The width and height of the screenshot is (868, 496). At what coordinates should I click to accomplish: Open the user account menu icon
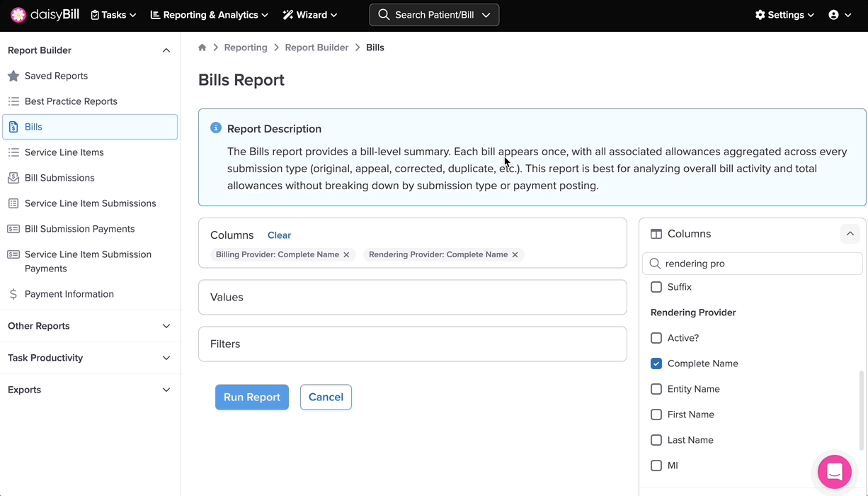click(x=834, y=15)
